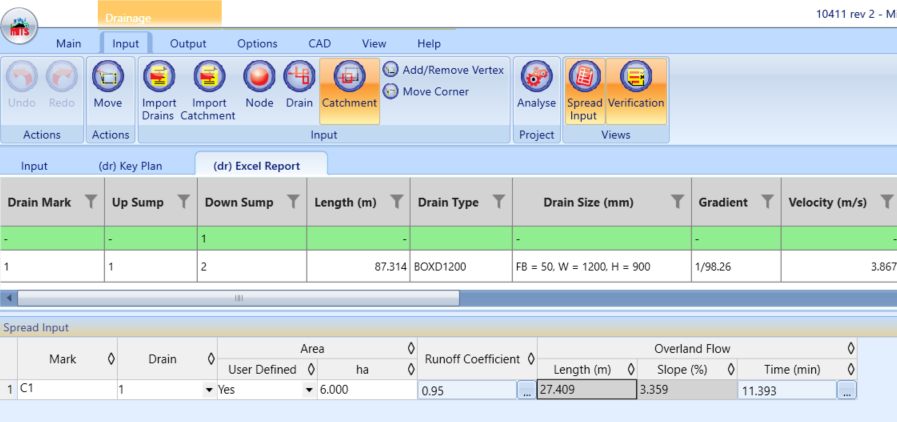
Task: Click the Mark column sort diamond
Action: (x=111, y=359)
